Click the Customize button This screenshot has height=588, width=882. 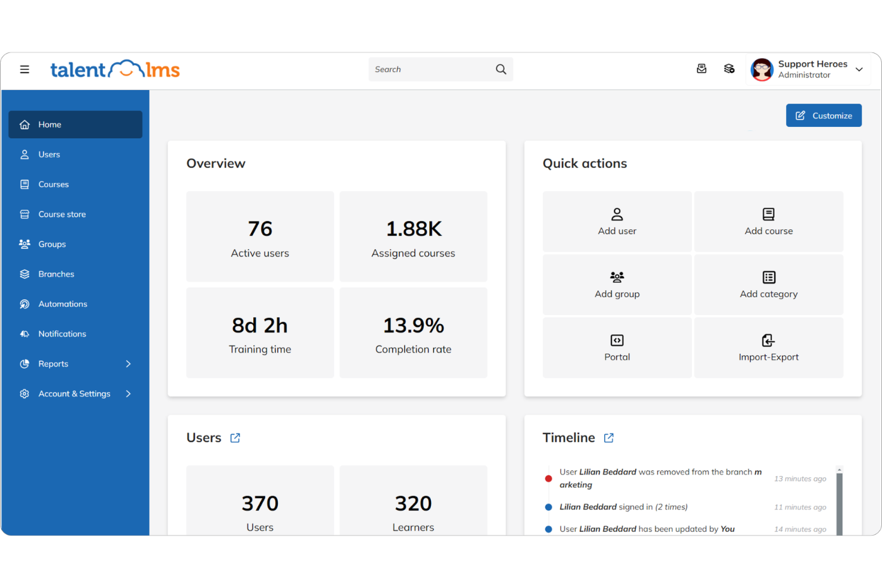pyautogui.click(x=824, y=115)
